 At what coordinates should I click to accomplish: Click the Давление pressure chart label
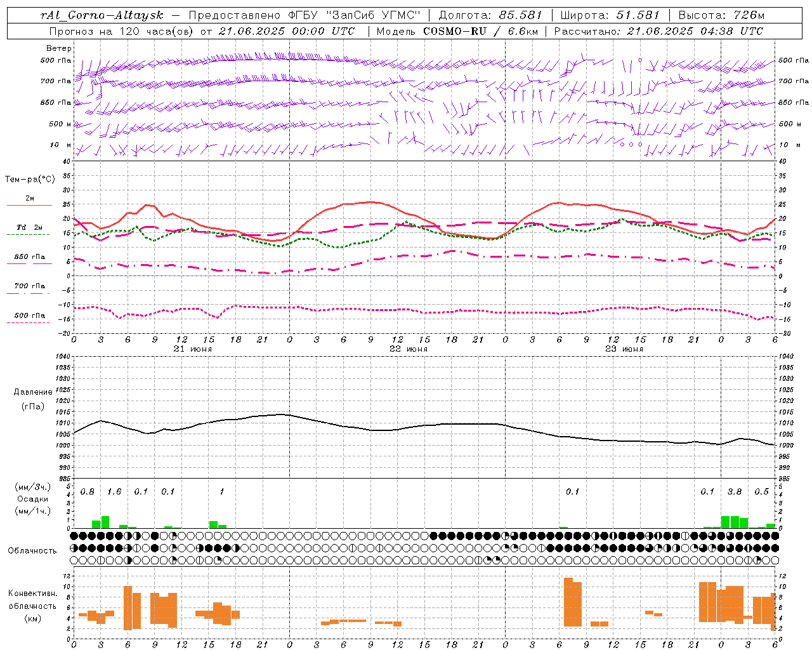point(33,392)
